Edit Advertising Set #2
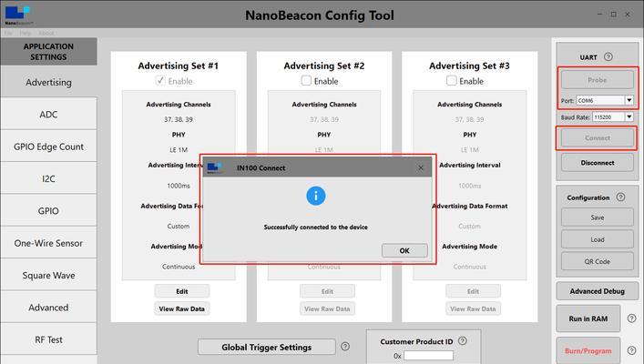Image resolution: width=644 pixels, height=364 pixels. 327,291
